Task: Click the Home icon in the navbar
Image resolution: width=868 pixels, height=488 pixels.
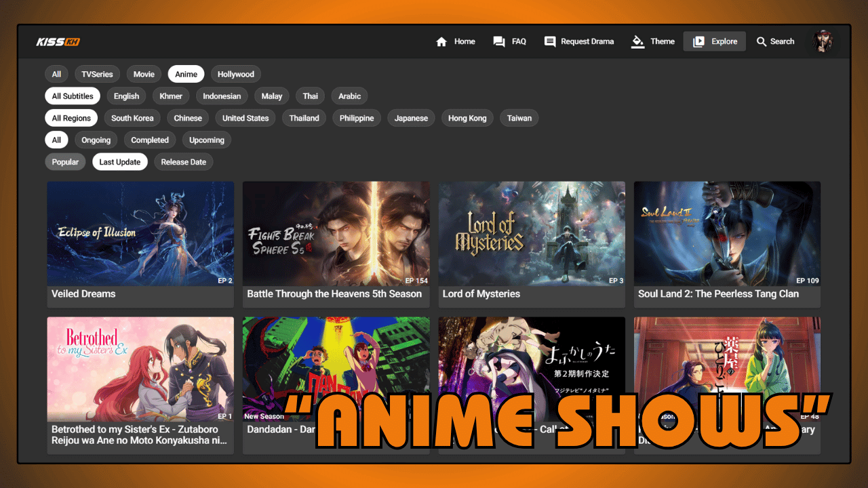Action: (441, 41)
